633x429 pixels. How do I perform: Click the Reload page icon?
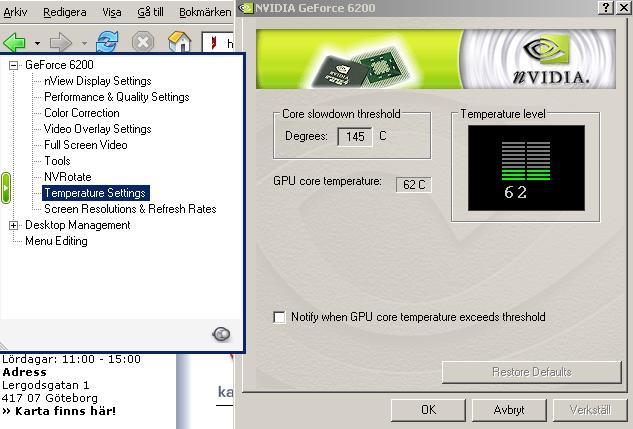[107, 43]
